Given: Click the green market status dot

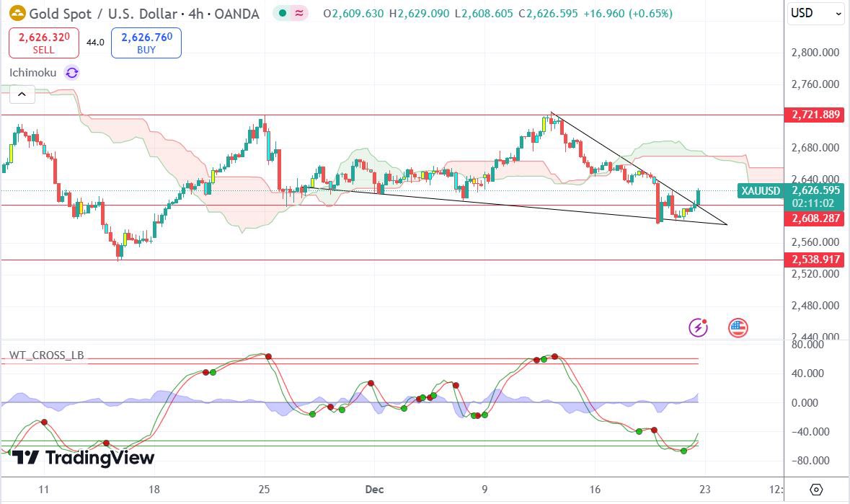Looking at the screenshot, I should click(x=283, y=13).
